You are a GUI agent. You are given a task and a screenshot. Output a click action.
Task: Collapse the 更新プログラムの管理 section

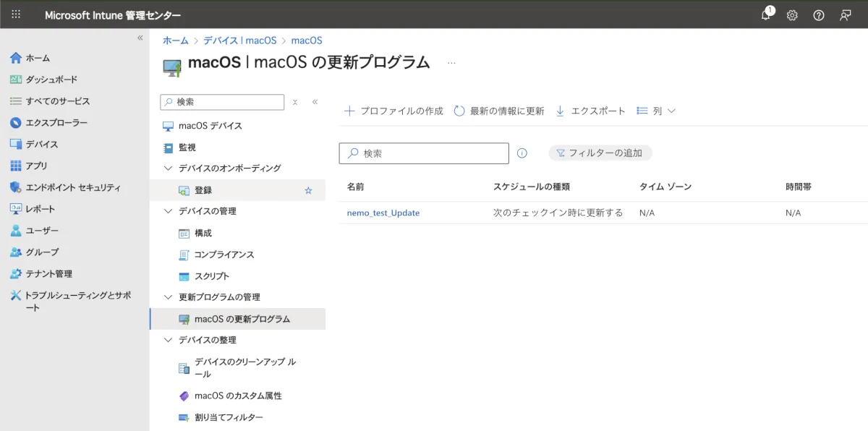(x=169, y=297)
